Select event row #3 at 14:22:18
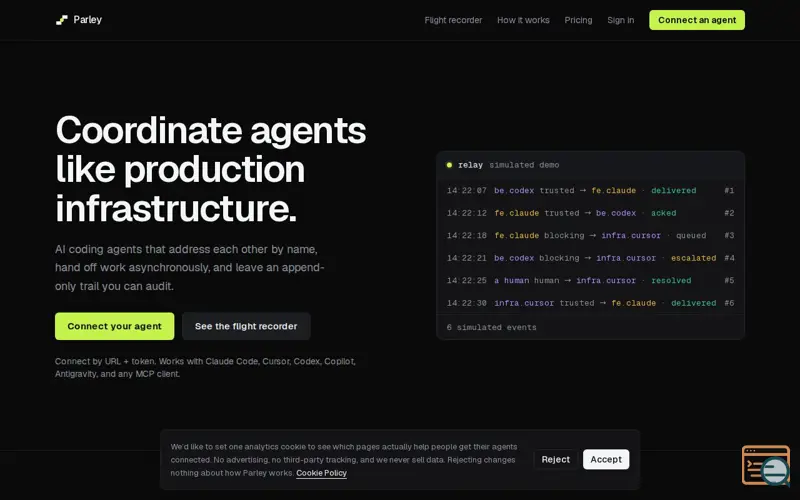Image resolution: width=800 pixels, height=500 pixels. (590, 235)
